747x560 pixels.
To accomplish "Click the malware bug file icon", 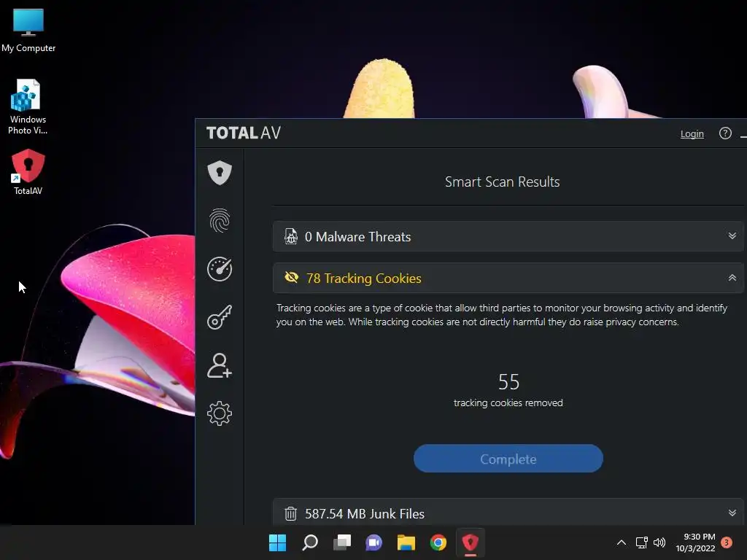I will point(290,236).
